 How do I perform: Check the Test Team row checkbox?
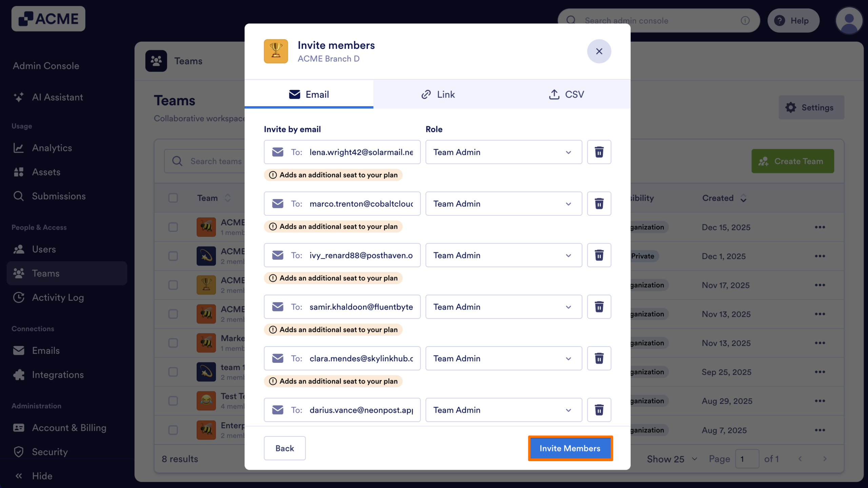173,401
